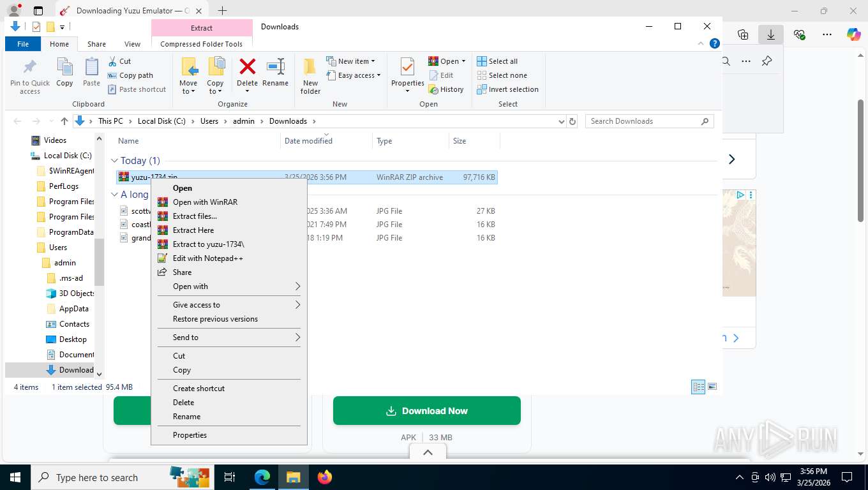Click the Up one level arrow
The height and width of the screenshot is (490, 868).
(64, 121)
